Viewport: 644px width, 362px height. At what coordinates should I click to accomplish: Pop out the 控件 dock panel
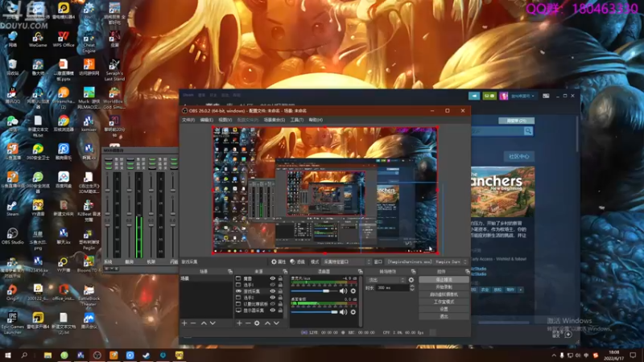point(467,272)
